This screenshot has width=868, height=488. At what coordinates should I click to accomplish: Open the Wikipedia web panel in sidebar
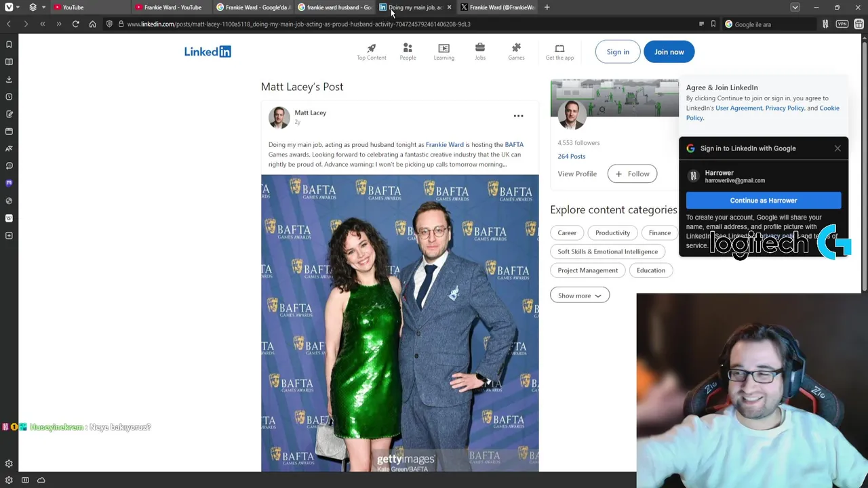[9, 218]
